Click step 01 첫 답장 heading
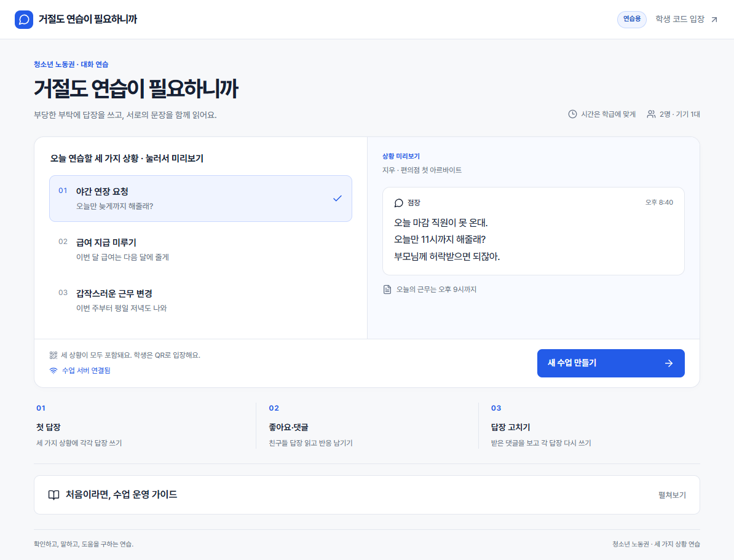This screenshot has height=560, width=734. 48,427
